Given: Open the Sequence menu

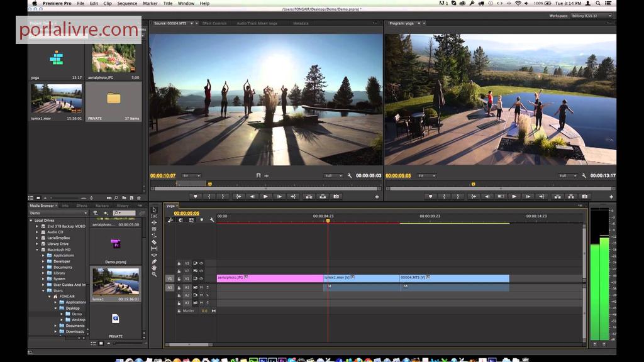Looking at the screenshot, I should click(127, 3).
